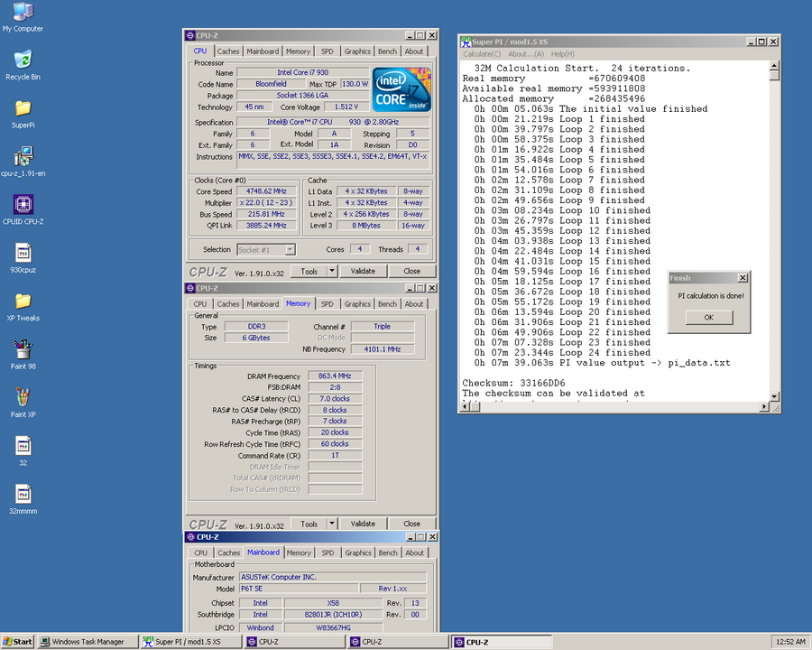Click Memory CPU-Z window title icon

point(190,288)
